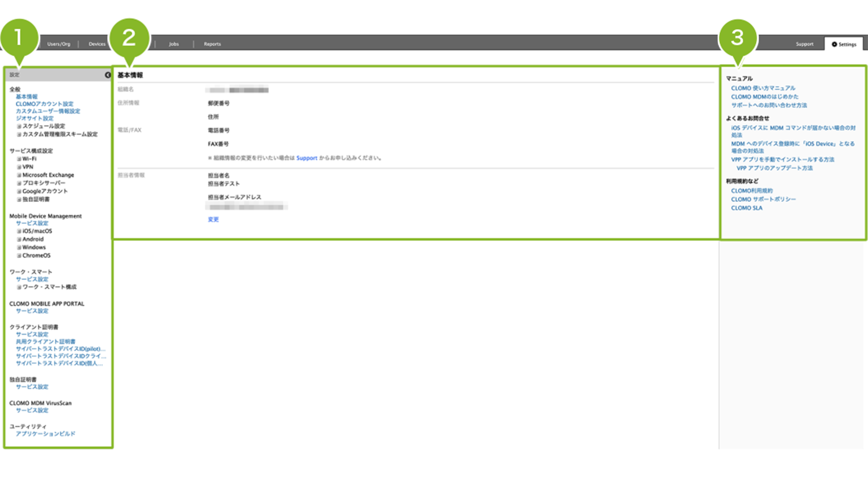Select CLOMOアカウント設定 in the sidebar
Screen dimensions: 868x488
tap(44, 104)
